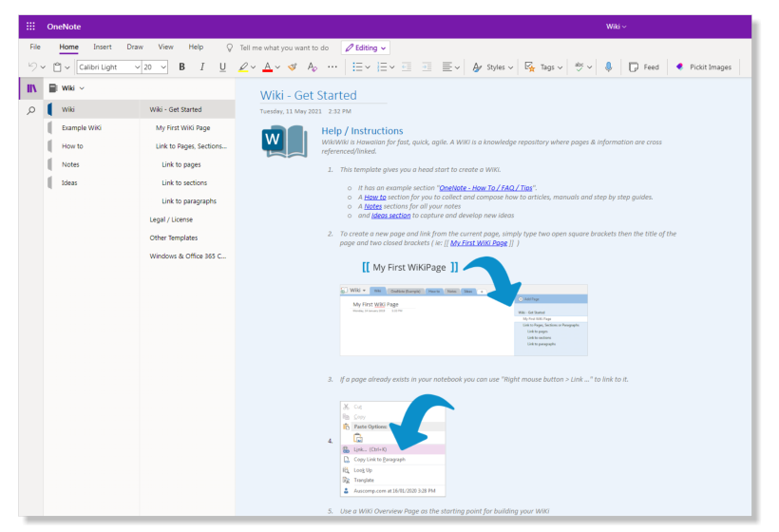The width and height of the screenshot is (779, 532).
Task: Expand the Wiki notebook dropdown chevron
Action: pos(82,88)
